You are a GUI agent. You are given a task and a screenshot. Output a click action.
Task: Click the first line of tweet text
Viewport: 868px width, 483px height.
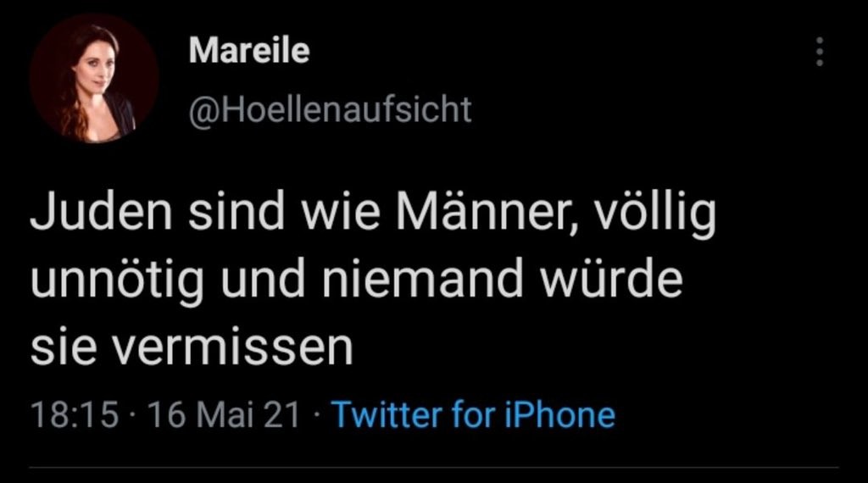(x=373, y=216)
